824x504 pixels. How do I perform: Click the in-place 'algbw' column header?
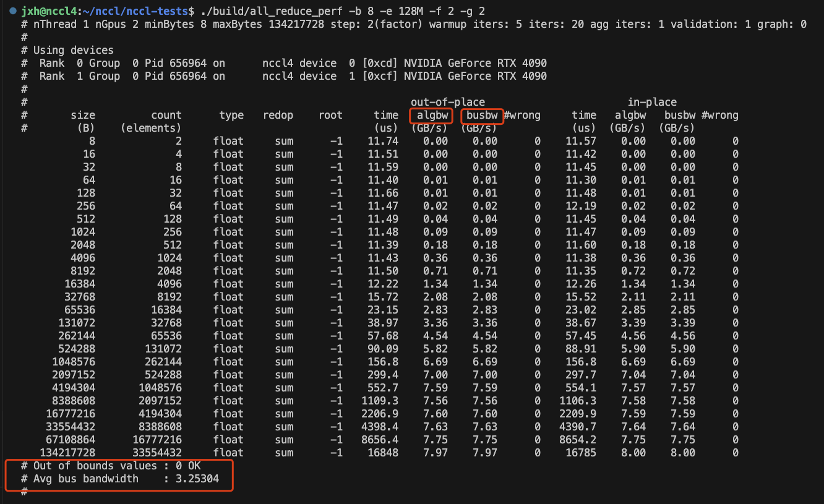click(630, 115)
